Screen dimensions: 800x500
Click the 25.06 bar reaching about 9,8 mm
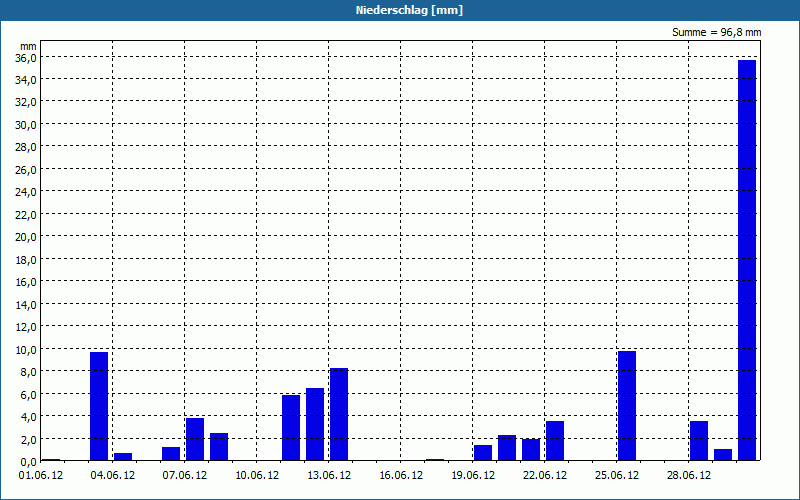click(x=627, y=406)
